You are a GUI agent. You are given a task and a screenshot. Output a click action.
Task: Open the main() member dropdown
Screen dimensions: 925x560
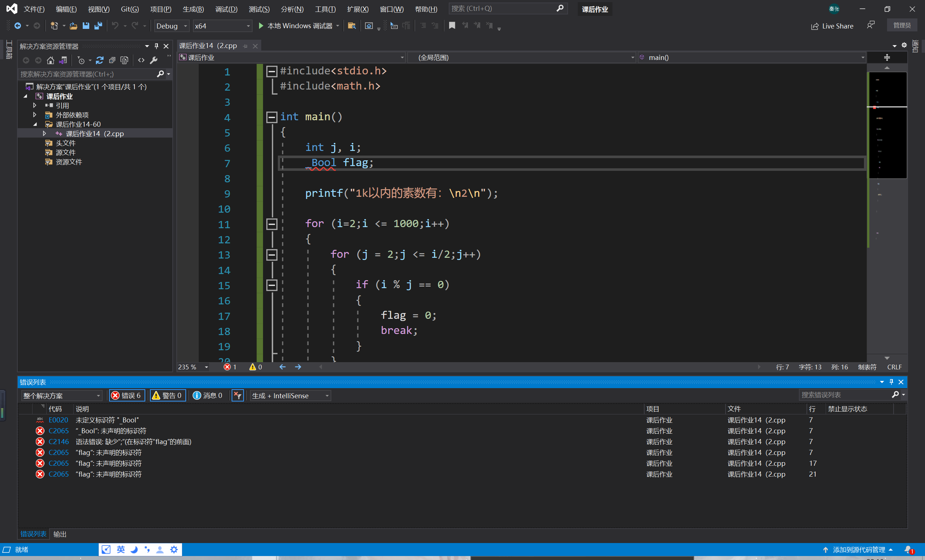pyautogui.click(x=752, y=57)
